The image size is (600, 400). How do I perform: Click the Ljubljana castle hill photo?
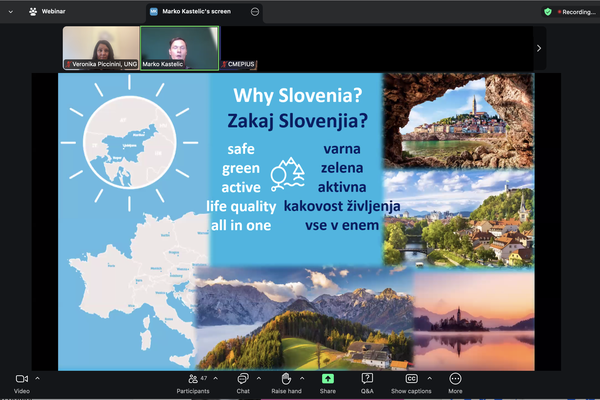pos(459,219)
